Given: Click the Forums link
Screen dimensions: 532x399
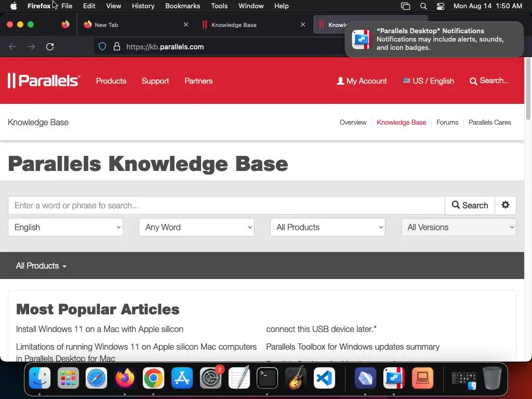Looking at the screenshot, I should 447,122.
